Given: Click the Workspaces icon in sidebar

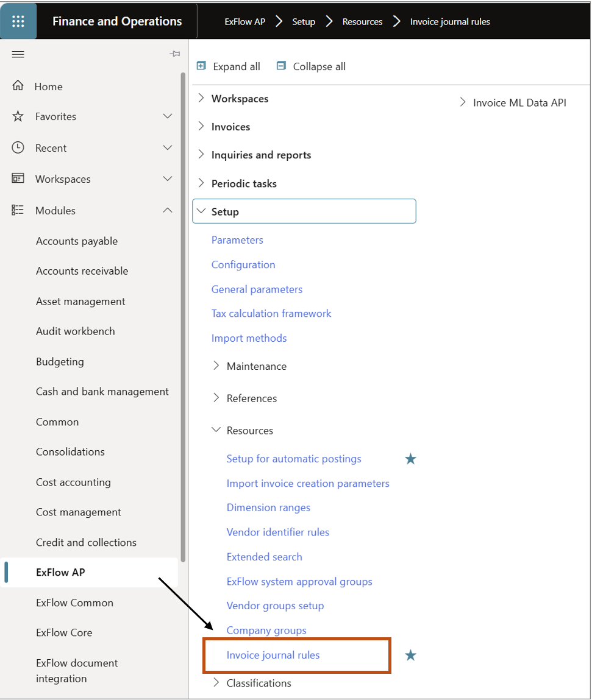Looking at the screenshot, I should (18, 179).
